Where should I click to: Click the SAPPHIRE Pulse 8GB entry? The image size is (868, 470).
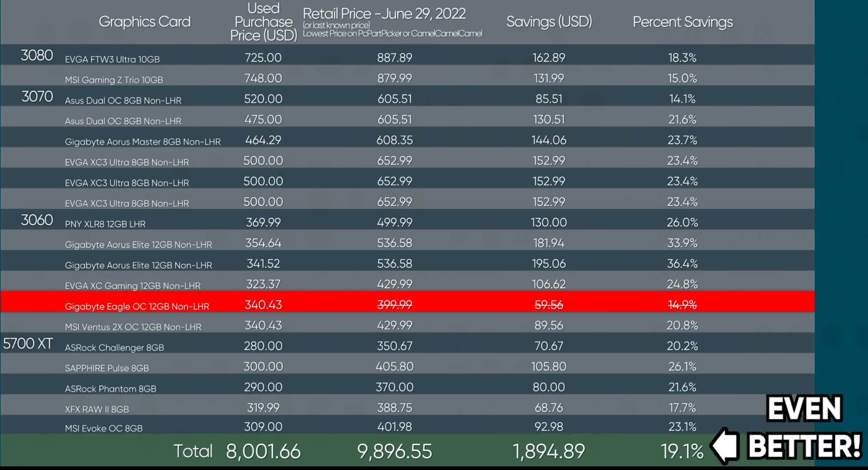pyautogui.click(x=107, y=368)
